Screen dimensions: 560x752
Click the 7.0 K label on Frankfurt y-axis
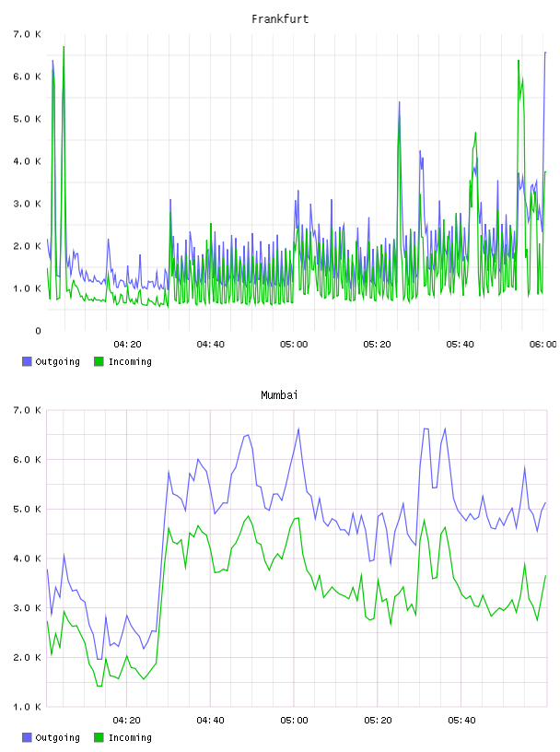(x=28, y=34)
